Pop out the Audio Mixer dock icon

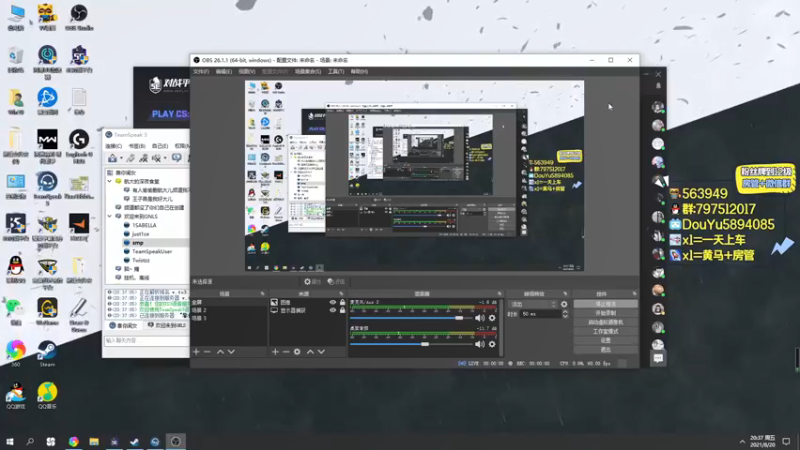(x=499, y=294)
